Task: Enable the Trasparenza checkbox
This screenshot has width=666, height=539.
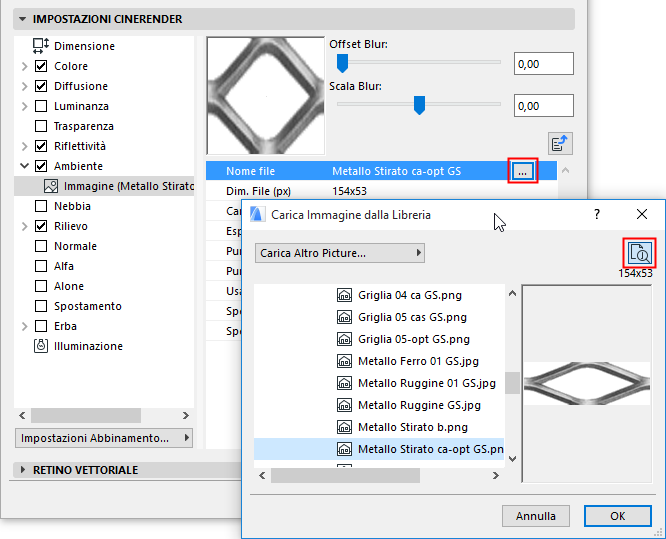Action: (x=41, y=126)
